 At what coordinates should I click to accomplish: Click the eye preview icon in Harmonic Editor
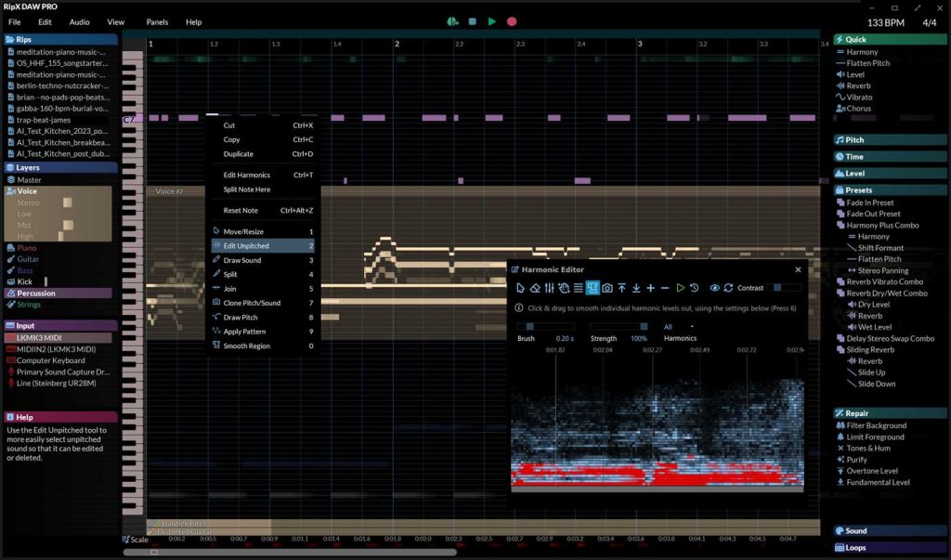click(717, 288)
